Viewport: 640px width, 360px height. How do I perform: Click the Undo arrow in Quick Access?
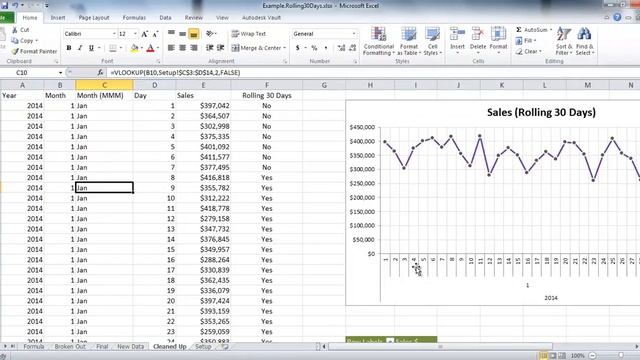[15, 5]
